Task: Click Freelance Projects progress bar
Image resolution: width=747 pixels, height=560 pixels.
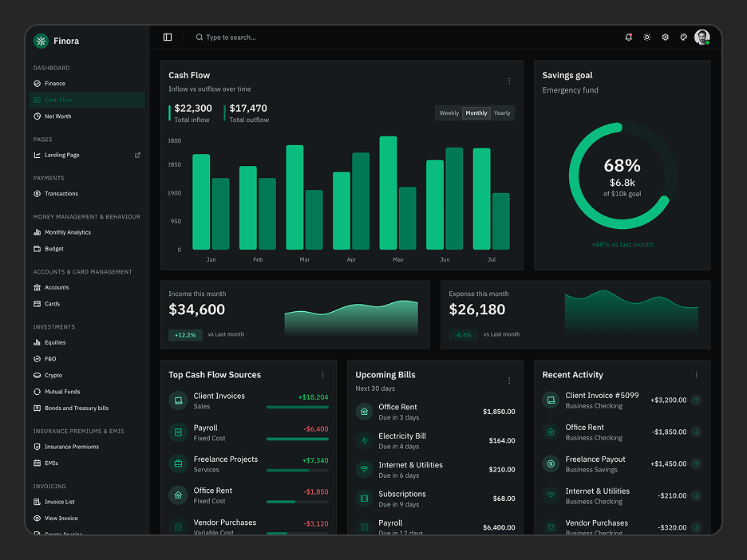Action: click(298, 471)
